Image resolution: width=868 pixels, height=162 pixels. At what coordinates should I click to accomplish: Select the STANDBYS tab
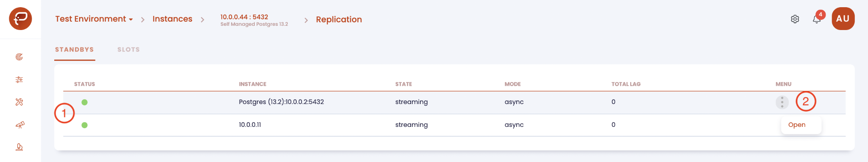75,49
